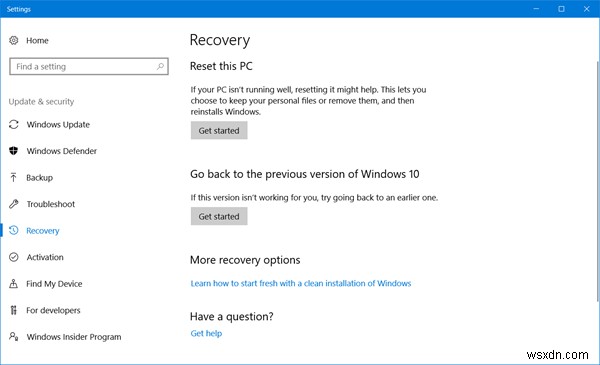Click the For developers tools icon
Screen dimensions: 600x365
(14, 310)
